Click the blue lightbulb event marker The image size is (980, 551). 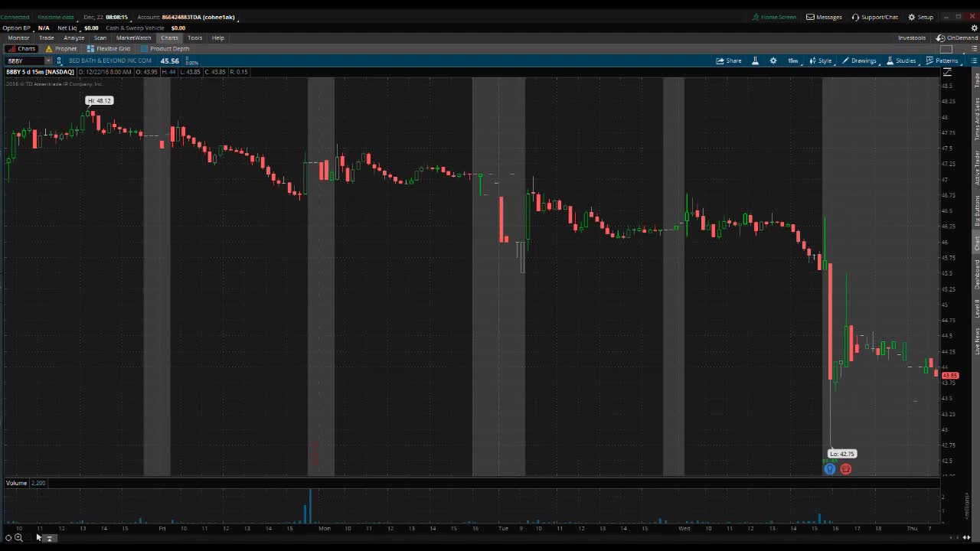click(829, 469)
